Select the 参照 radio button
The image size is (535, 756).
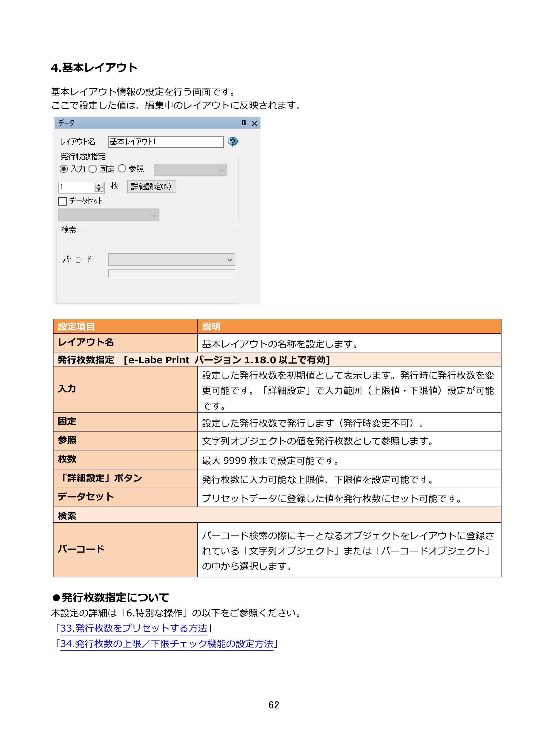pos(122,168)
